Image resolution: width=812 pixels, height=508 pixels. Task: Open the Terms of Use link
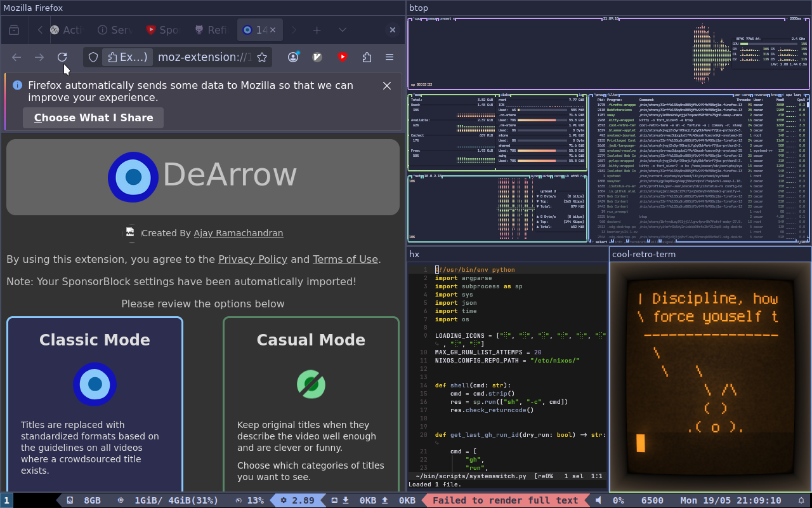pyautogui.click(x=345, y=259)
